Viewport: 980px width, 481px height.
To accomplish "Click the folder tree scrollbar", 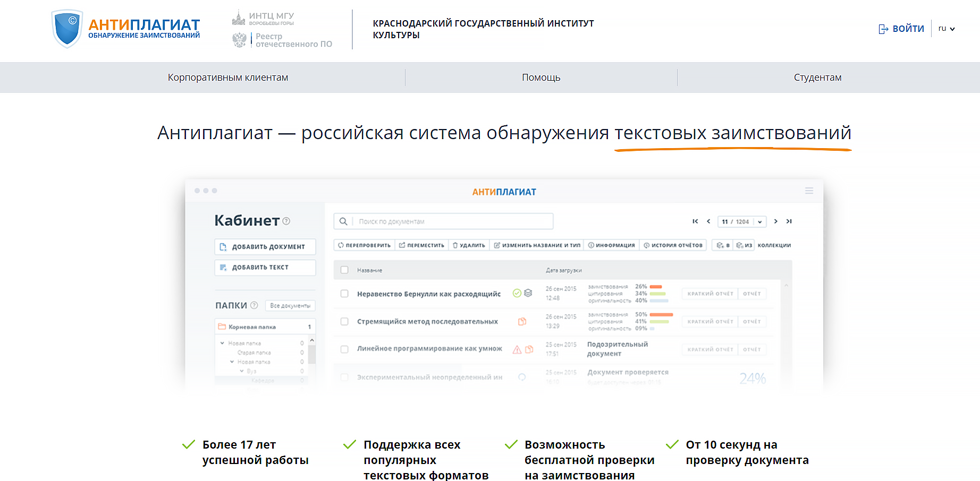I will (x=312, y=354).
